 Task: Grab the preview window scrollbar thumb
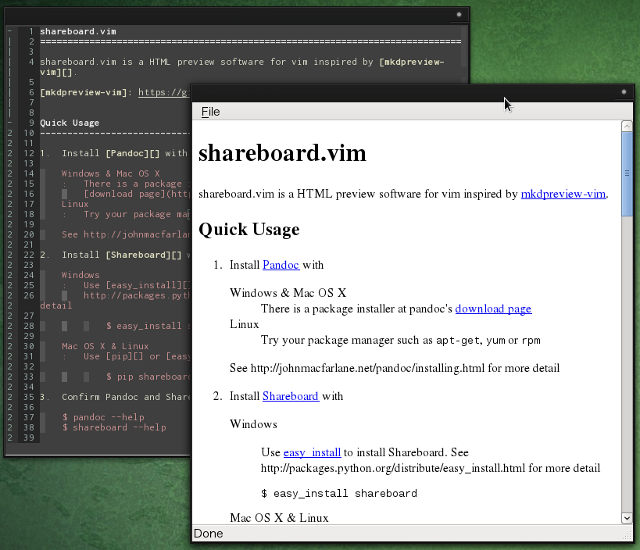(x=627, y=173)
